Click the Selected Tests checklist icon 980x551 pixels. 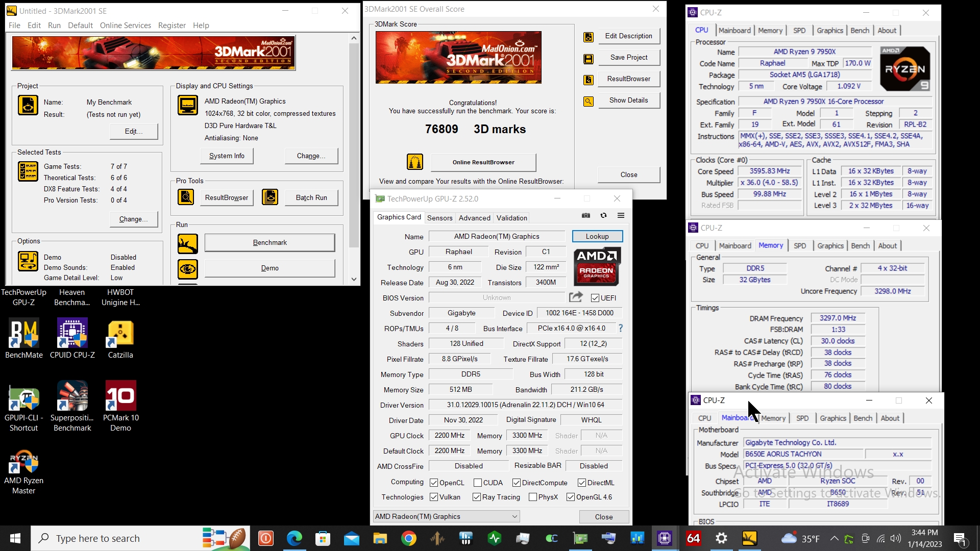(28, 171)
